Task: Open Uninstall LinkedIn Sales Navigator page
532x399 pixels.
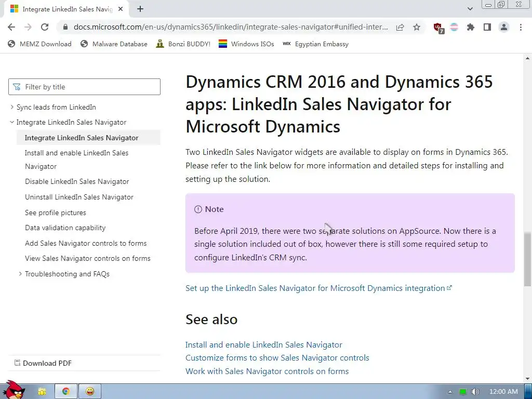Action: [x=79, y=197]
